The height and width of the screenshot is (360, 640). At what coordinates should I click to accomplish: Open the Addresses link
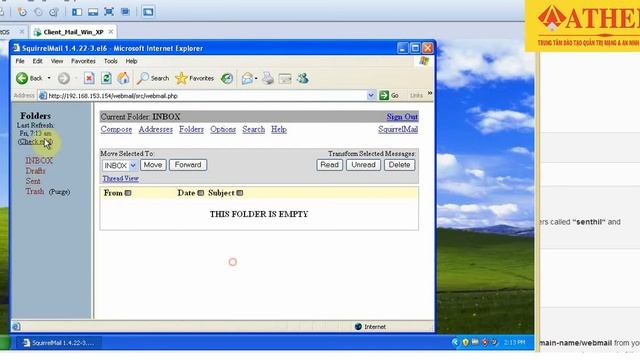(x=156, y=129)
